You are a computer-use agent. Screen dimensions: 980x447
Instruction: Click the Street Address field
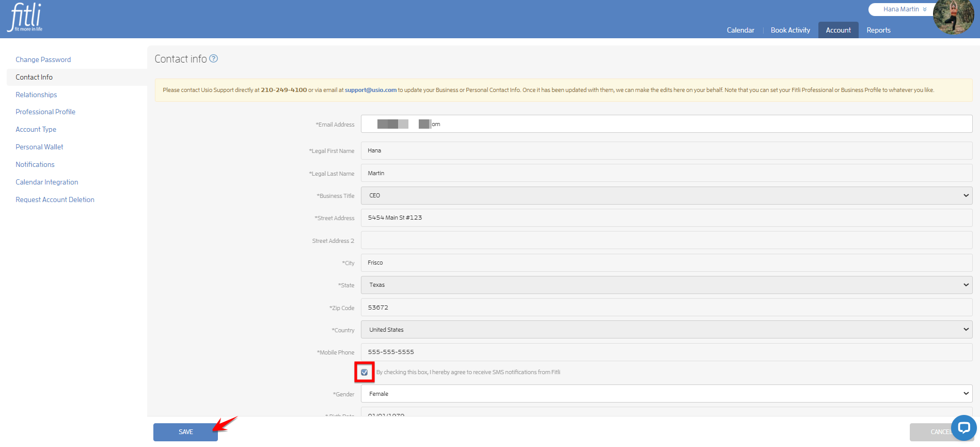click(x=667, y=218)
